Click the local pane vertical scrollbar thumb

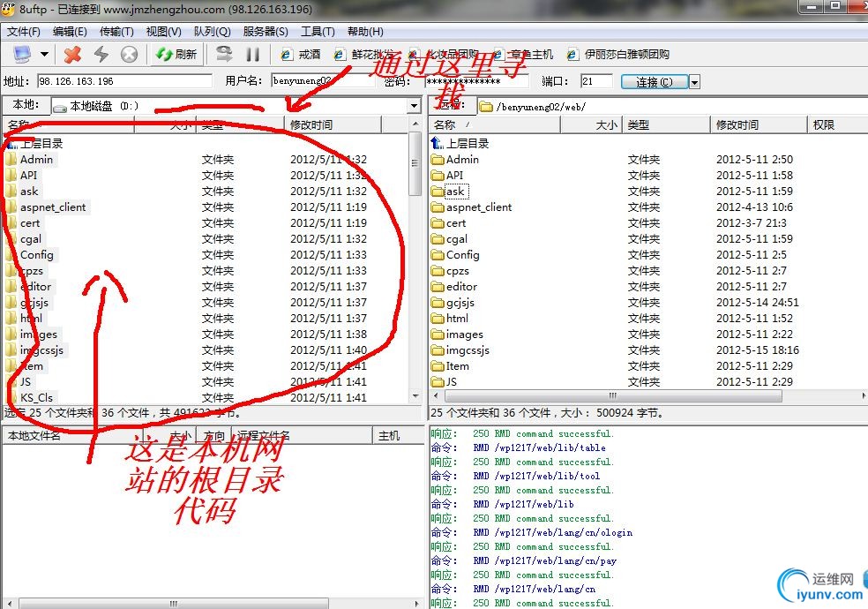tap(415, 163)
